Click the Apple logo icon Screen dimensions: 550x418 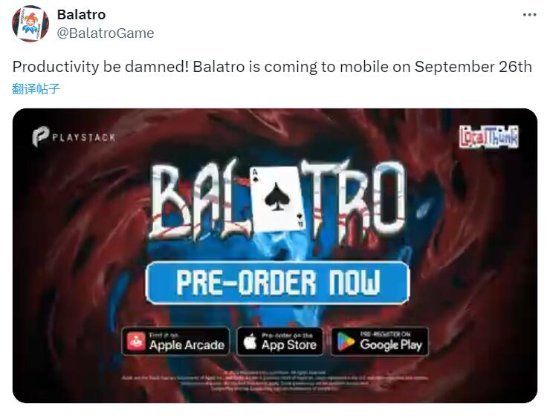250,342
